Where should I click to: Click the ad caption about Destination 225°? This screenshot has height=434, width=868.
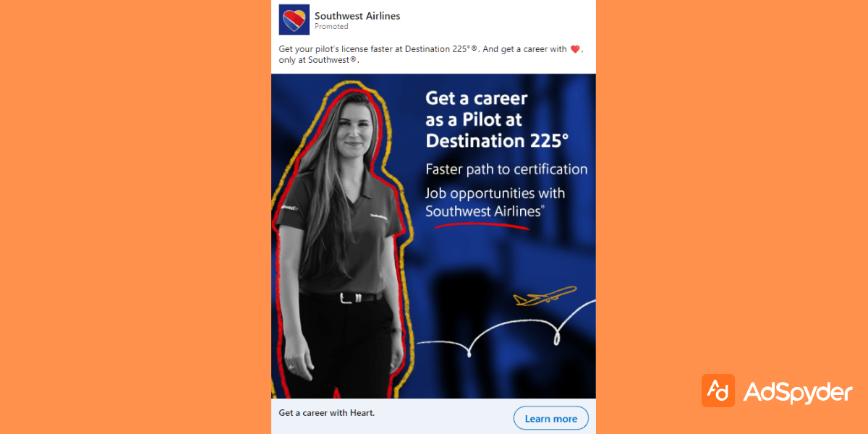(x=431, y=54)
